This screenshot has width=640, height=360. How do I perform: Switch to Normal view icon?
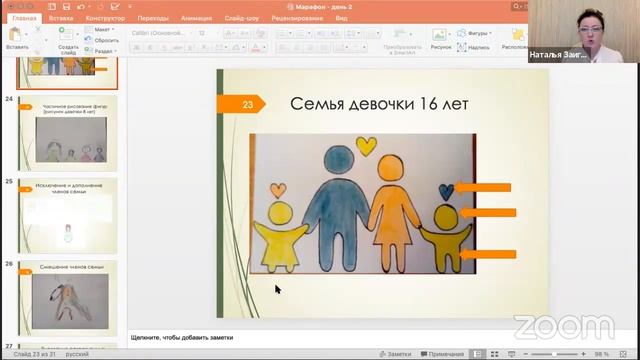point(477,354)
